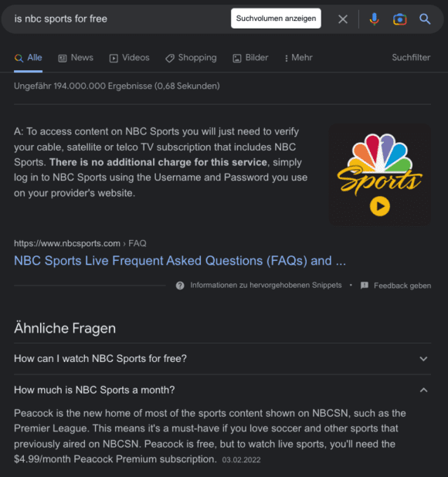Click the Shopping tab tag icon
This screenshot has width=448, height=477.
click(170, 58)
